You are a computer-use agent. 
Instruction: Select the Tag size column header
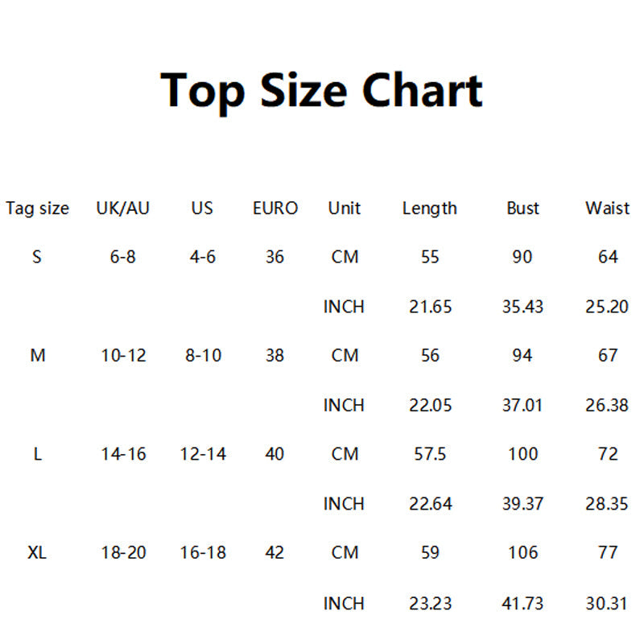tap(37, 208)
